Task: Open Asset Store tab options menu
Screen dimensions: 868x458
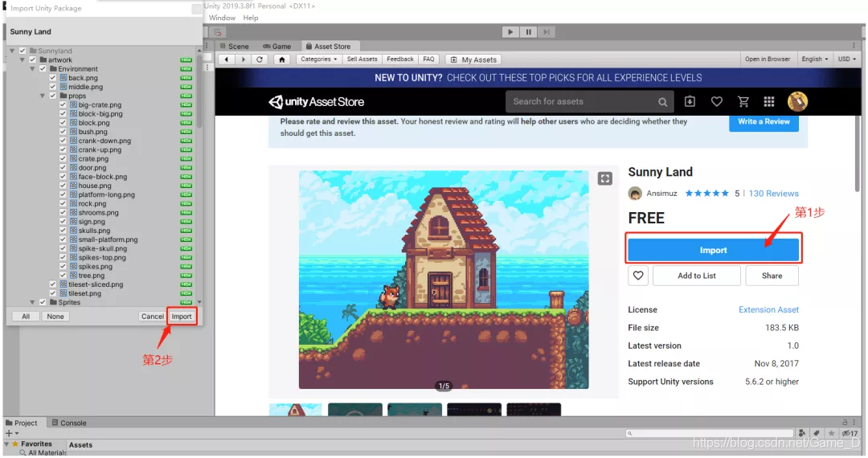Action: click(854, 46)
